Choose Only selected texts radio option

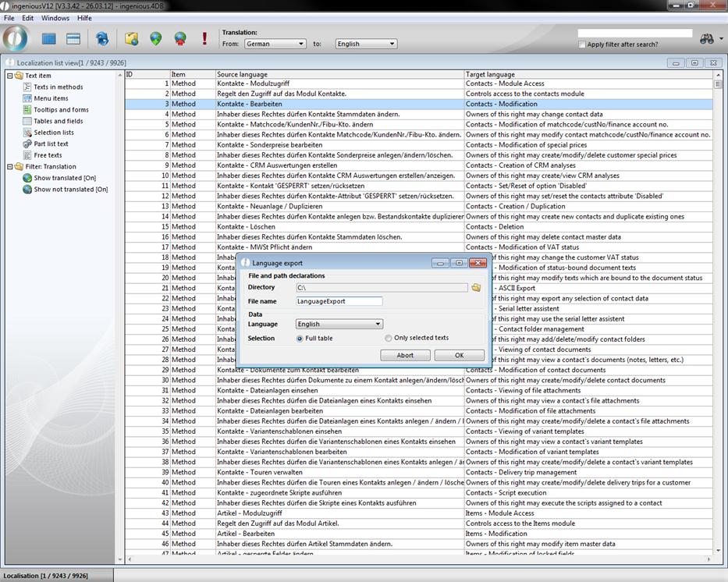pyautogui.click(x=389, y=339)
